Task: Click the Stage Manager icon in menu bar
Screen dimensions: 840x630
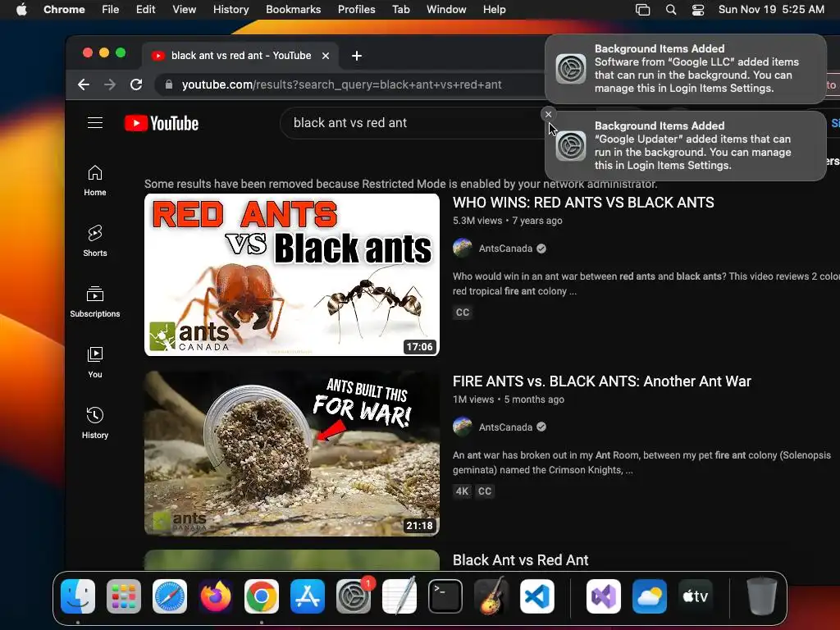Action: pos(642,10)
